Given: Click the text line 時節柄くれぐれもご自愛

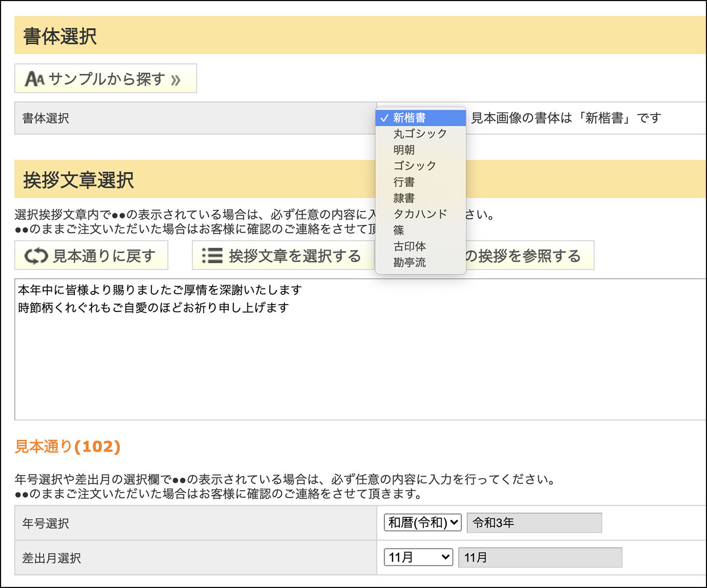Looking at the screenshot, I should point(153,307).
